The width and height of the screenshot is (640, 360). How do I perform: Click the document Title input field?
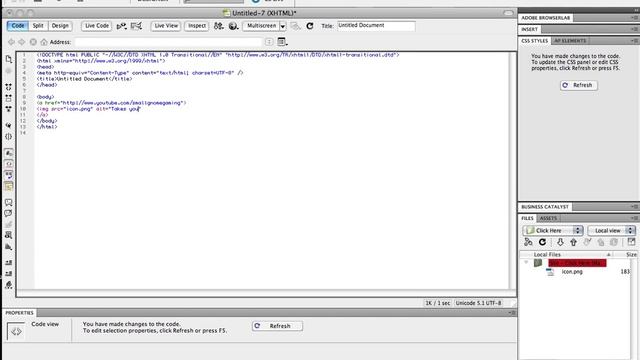[x=376, y=26]
